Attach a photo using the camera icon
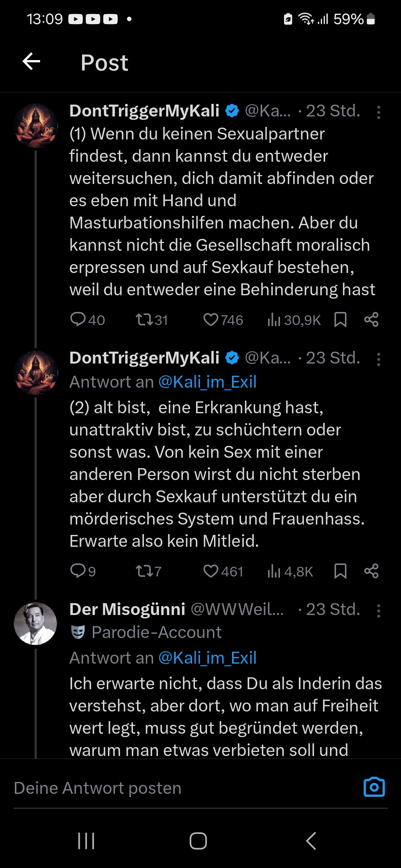Viewport: 401px width, 868px height. point(374,787)
